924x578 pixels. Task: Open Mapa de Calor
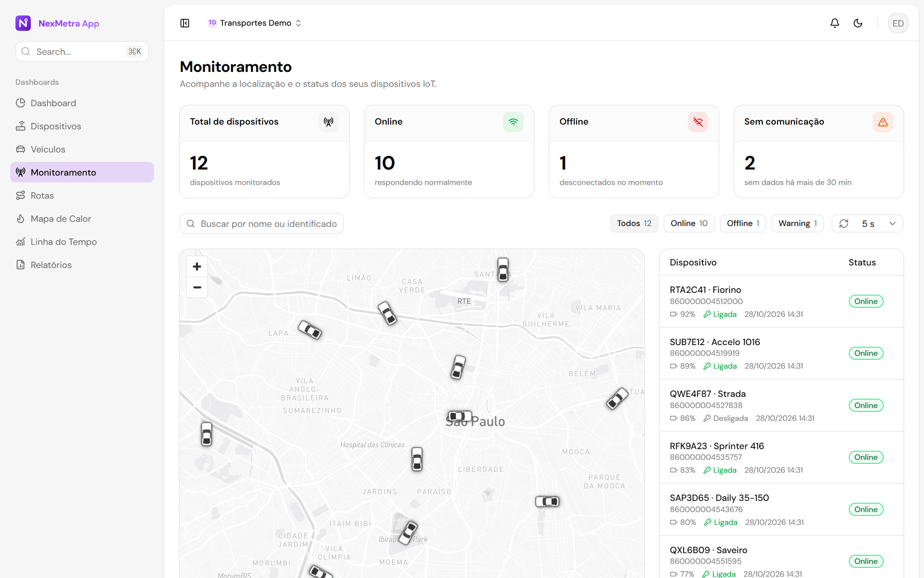click(x=82, y=219)
